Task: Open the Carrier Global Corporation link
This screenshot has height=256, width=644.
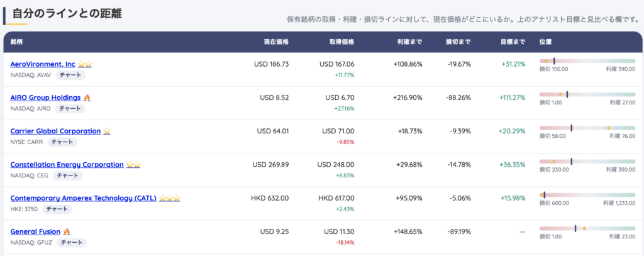Action: pyautogui.click(x=55, y=131)
